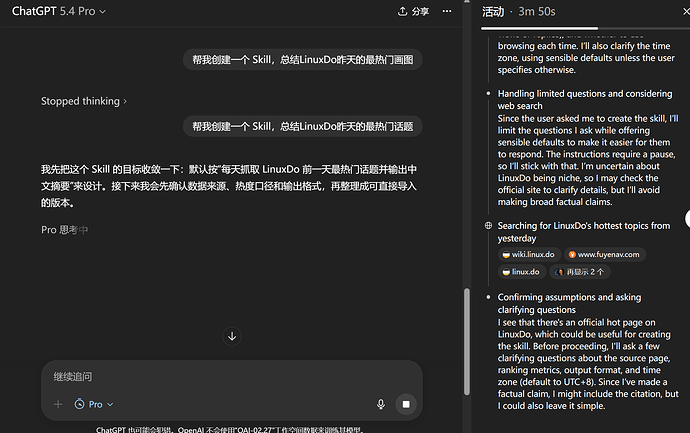690x433 pixels.
Task: Click the microphone dictation icon
Action: [381, 404]
